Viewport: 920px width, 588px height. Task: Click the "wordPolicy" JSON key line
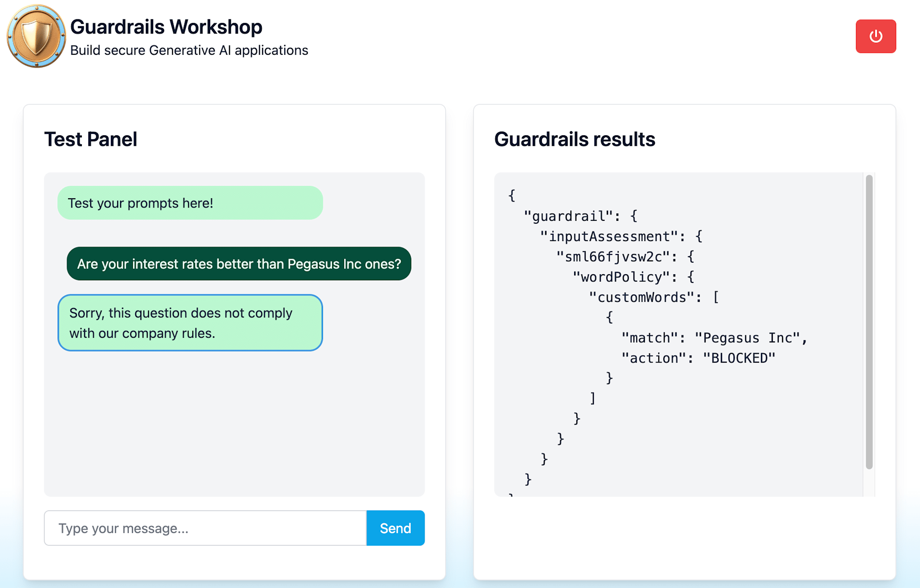pyautogui.click(x=633, y=277)
